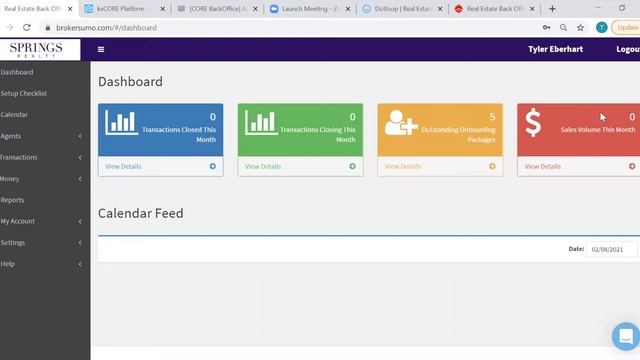
Task: Open the chat support bubble
Action: point(626,336)
